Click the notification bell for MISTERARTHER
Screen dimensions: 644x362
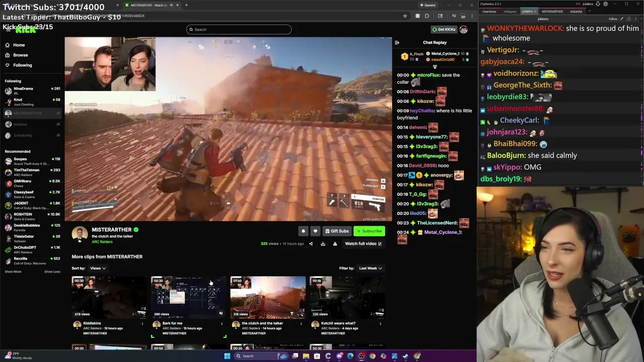(x=303, y=231)
